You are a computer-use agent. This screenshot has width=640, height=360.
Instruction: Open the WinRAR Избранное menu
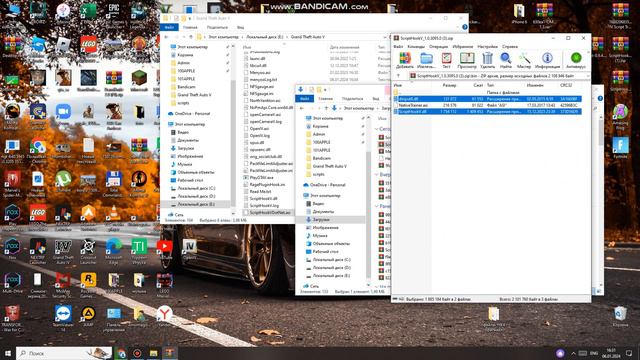pos(462,47)
